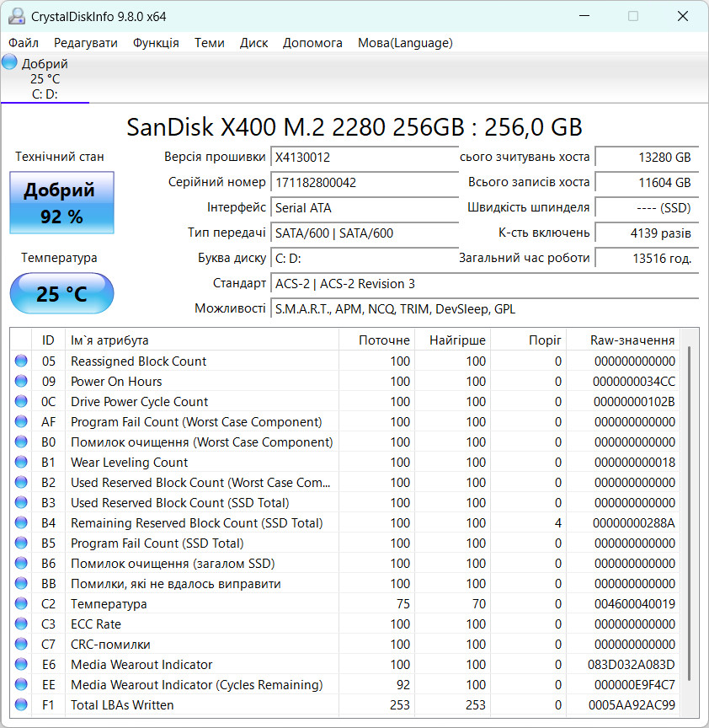Click status orb for Total LBAs Written
Viewport: 709px width, 728px height.
click(21, 704)
